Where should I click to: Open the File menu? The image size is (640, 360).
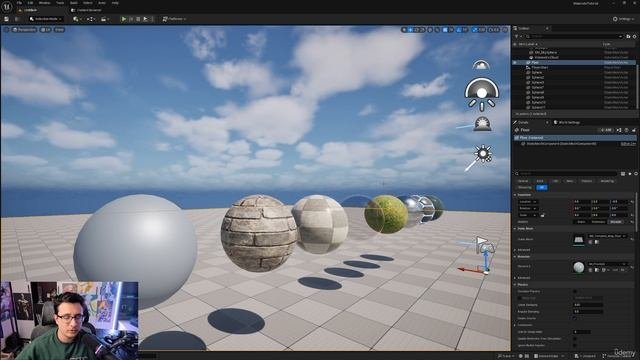(x=19, y=3)
